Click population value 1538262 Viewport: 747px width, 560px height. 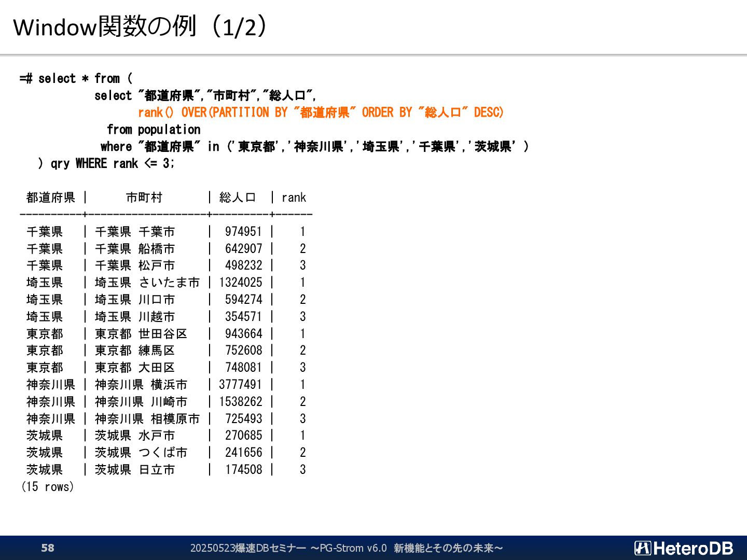pyautogui.click(x=241, y=402)
